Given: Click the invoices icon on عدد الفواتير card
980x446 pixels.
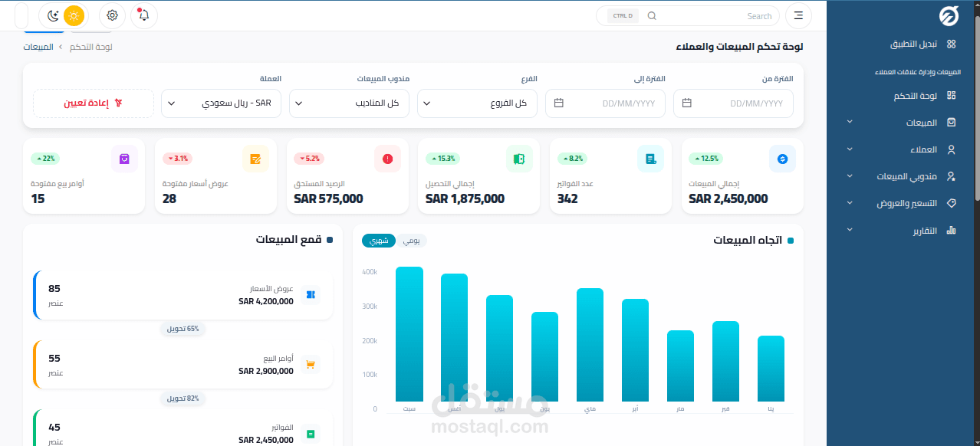Looking at the screenshot, I should coord(650,159).
